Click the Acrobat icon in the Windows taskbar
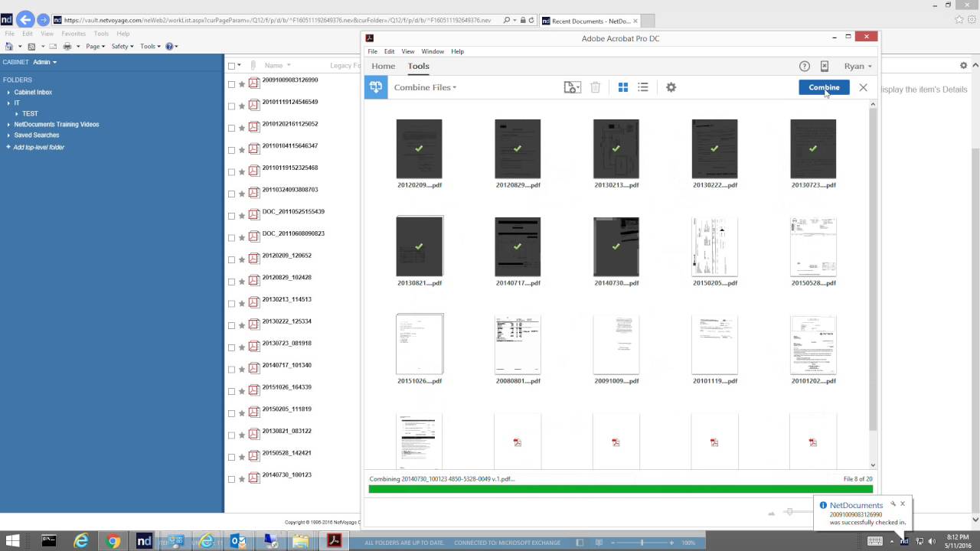 point(334,541)
